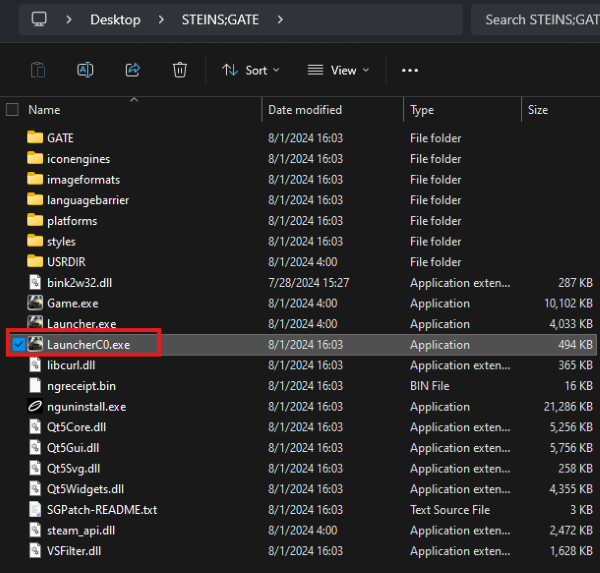
Task: Click the 21,286 KB size value
Action: tap(568, 407)
